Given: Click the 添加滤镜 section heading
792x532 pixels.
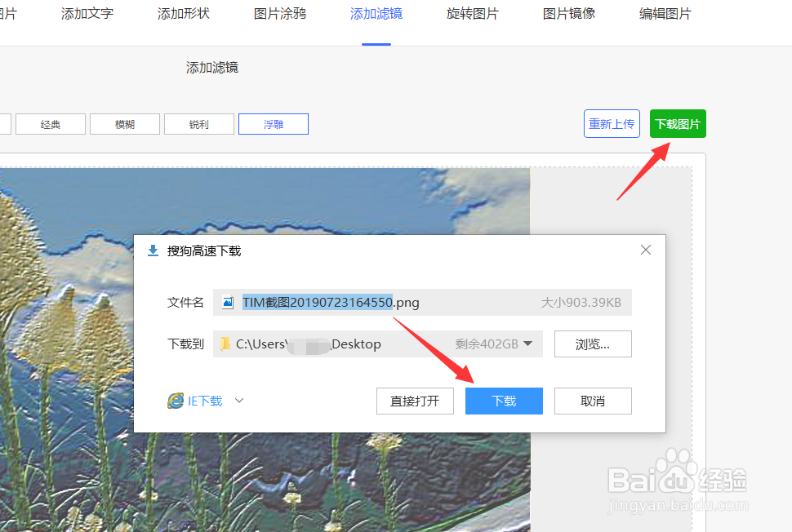Looking at the screenshot, I should [x=212, y=67].
